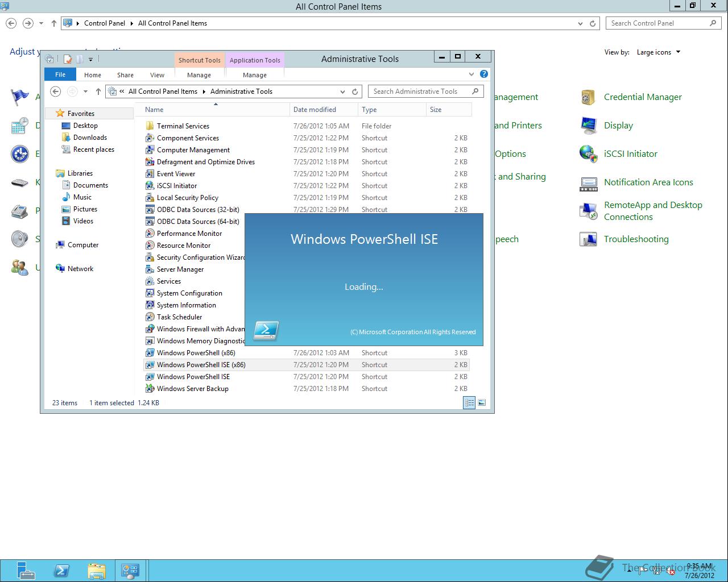Select the Local Security Policy icon
Screen dimensions: 728x582
point(150,198)
